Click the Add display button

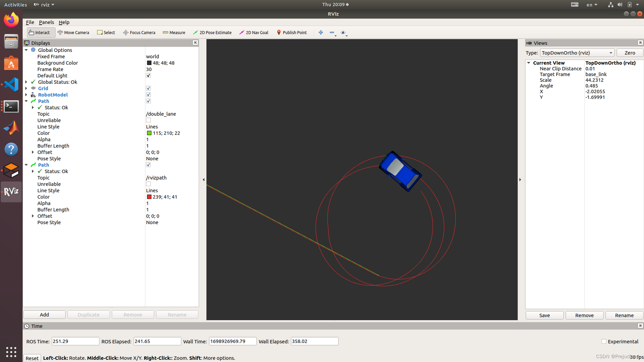click(44, 314)
